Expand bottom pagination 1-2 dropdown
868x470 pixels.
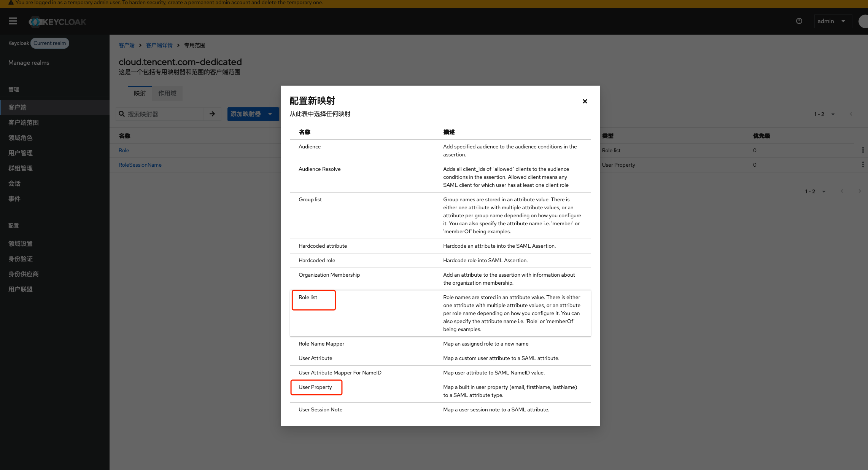pos(815,191)
